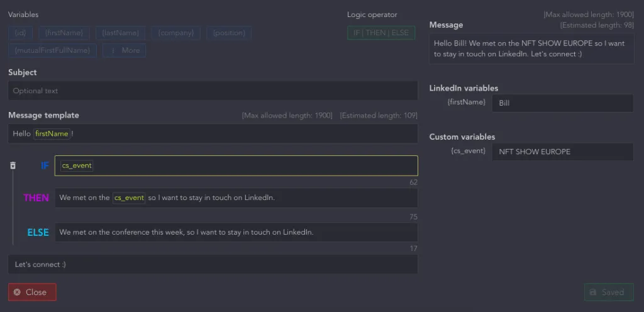
Task: Click the Variables label
Action: [x=23, y=14]
